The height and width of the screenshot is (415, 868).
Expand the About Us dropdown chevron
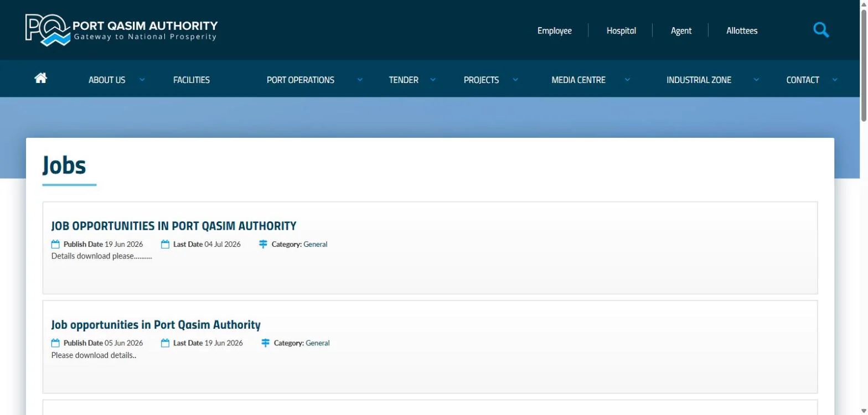[x=142, y=80]
